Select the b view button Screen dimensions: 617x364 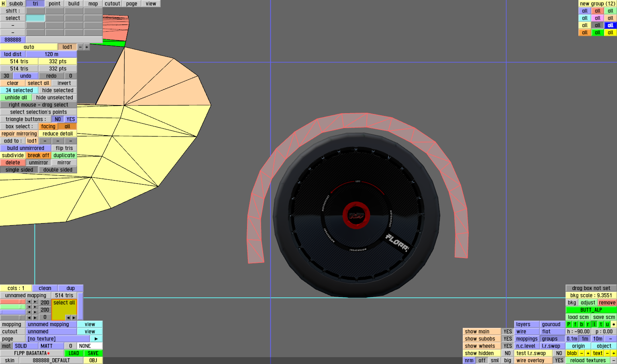point(582,324)
